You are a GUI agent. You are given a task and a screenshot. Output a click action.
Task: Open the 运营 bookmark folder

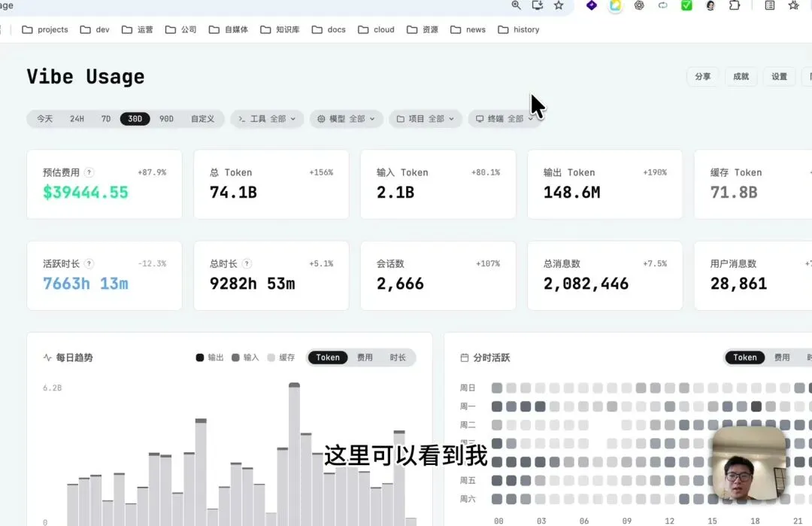tap(138, 29)
